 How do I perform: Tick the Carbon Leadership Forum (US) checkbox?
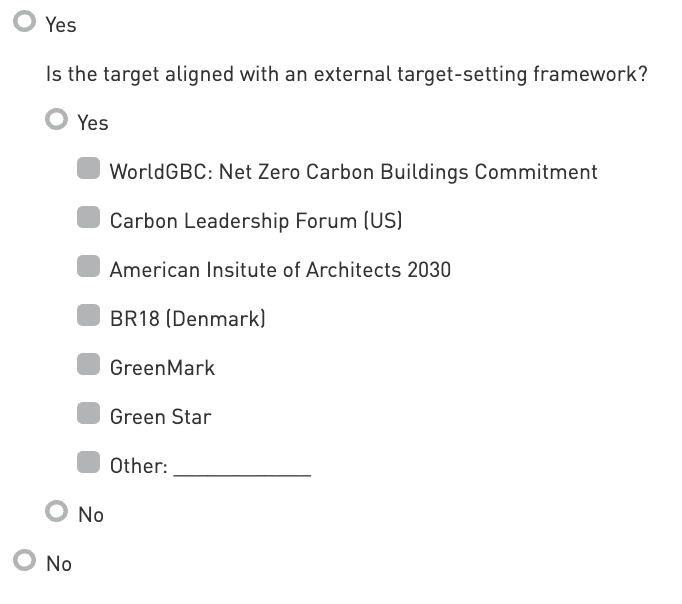tap(90, 219)
